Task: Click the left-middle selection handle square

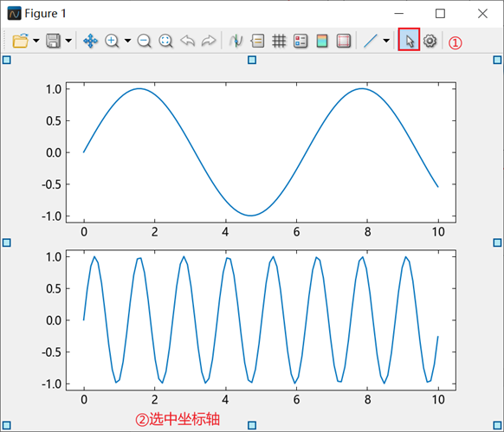Action: tap(7, 242)
